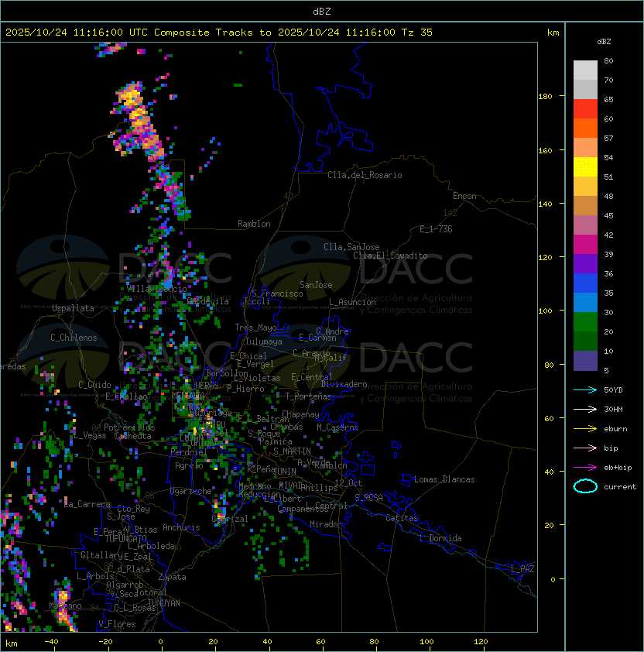Click the 'km' label at bottom left
The image size is (644, 652).
12,643
